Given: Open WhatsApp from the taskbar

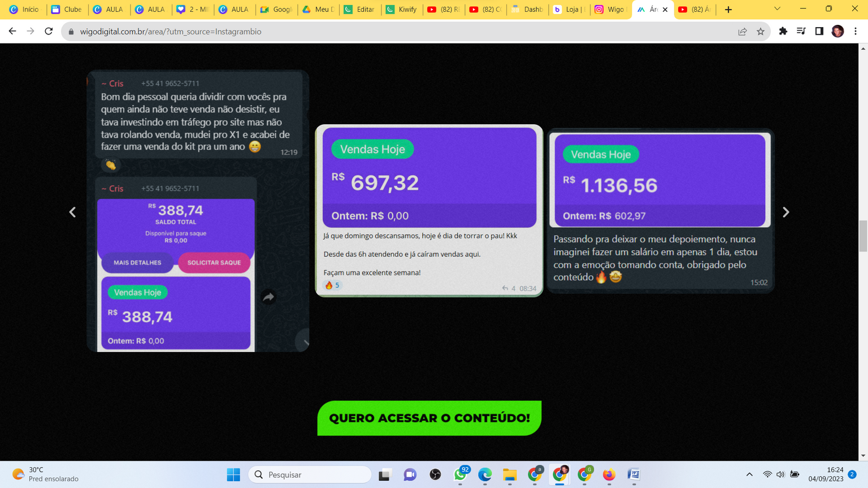Looking at the screenshot, I should 461,474.
